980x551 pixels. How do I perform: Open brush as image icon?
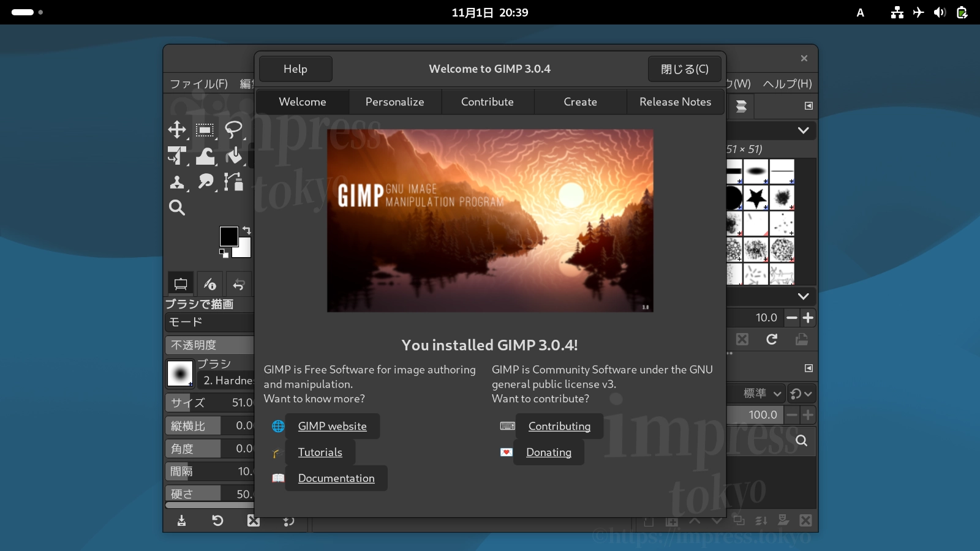pyautogui.click(x=802, y=339)
